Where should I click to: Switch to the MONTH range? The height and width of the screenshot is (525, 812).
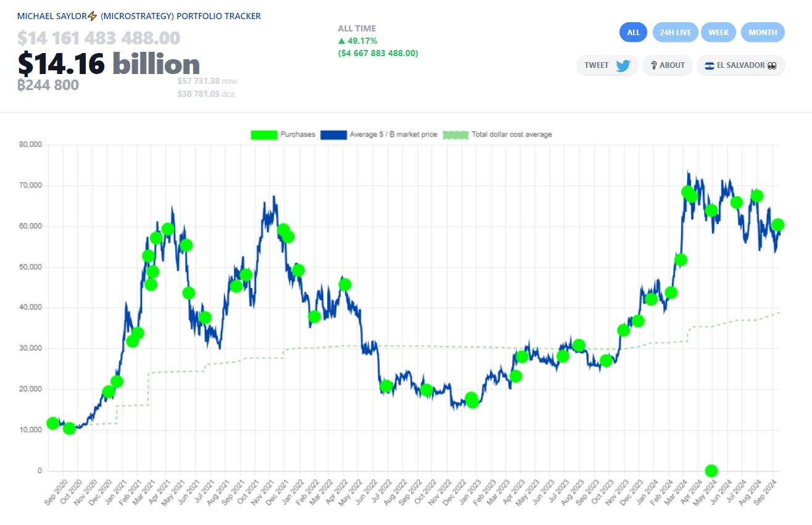click(763, 32)
